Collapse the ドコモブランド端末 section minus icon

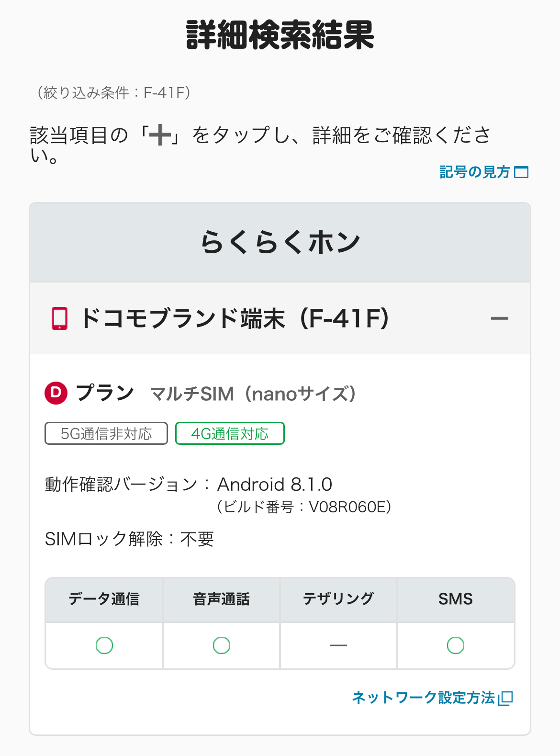click(x=499, y=318)
